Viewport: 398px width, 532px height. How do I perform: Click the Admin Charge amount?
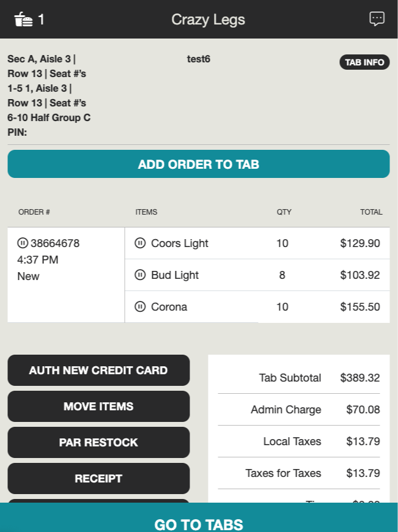[x=363, y=410]
